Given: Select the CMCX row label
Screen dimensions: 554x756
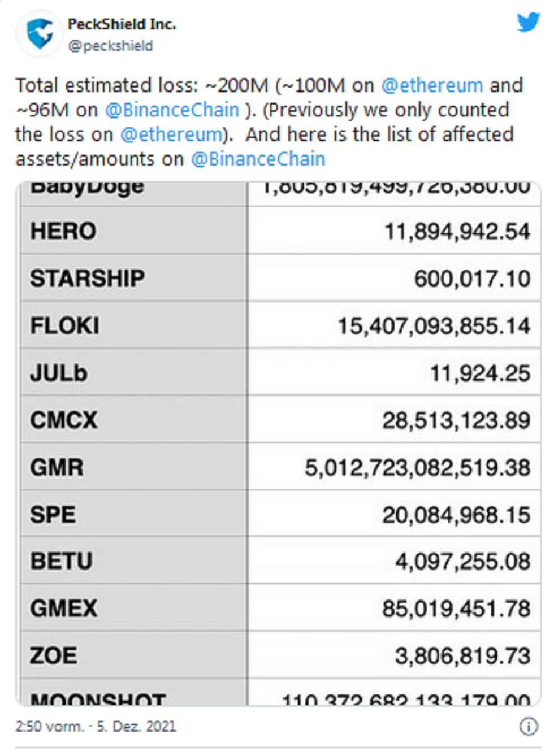Looking at the screenshot, I should click(64, 420).
